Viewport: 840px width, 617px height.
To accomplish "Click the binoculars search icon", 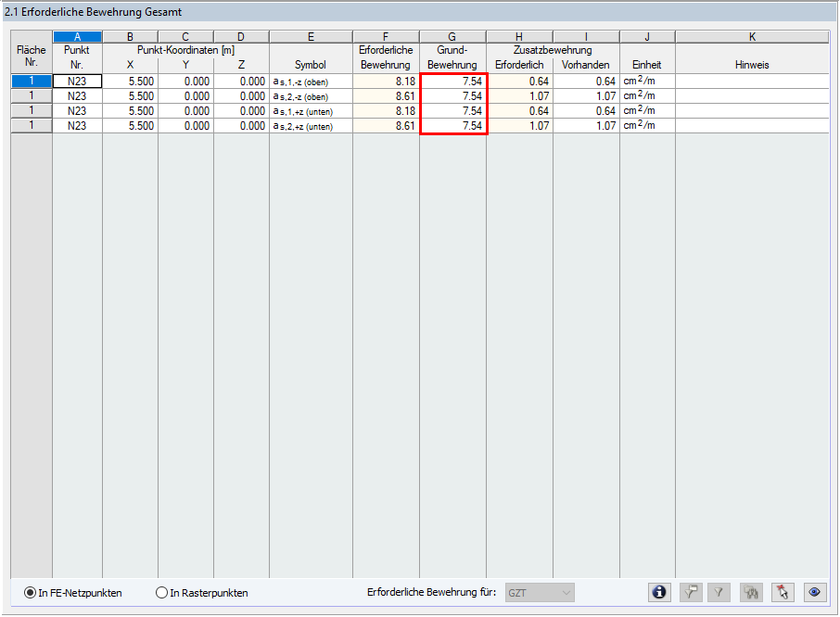I will pos(751,592).
